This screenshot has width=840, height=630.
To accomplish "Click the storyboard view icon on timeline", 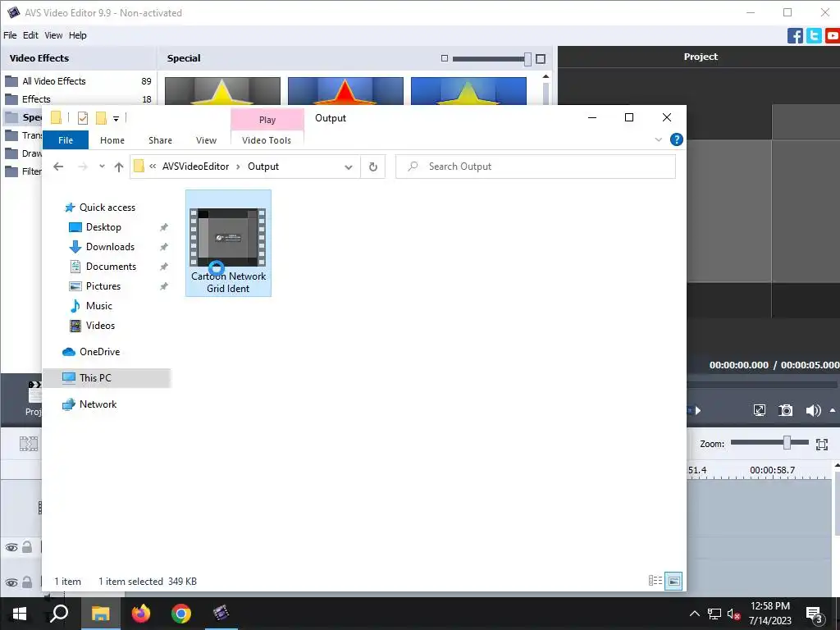I will [x=29, y=444].
